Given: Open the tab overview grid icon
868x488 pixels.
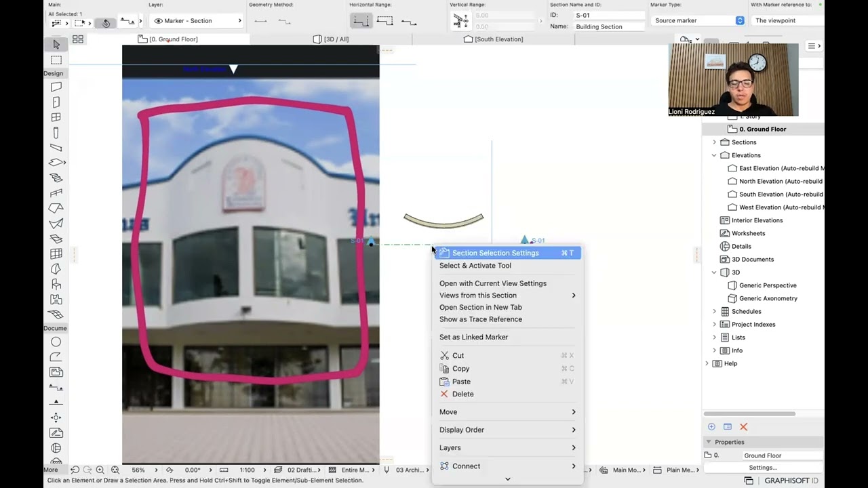Looking at the screenshot, I should tap(78, 39).
